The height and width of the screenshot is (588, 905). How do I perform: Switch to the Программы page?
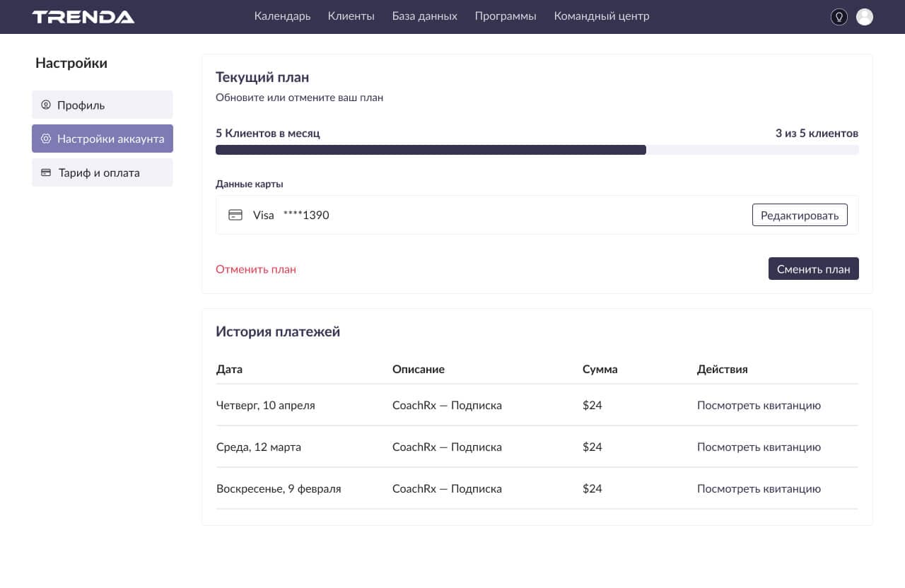click(505, 16)
